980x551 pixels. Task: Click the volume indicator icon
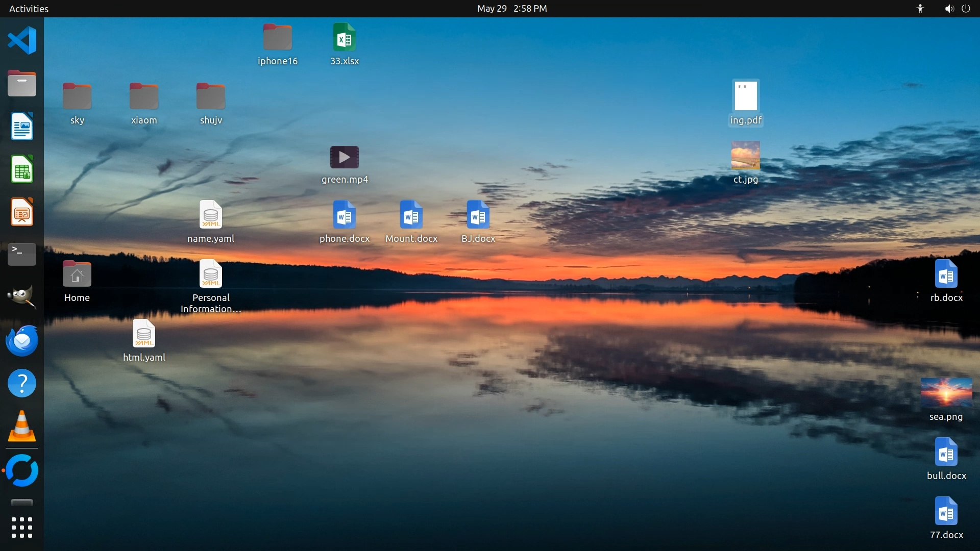(x=949, y=9)
